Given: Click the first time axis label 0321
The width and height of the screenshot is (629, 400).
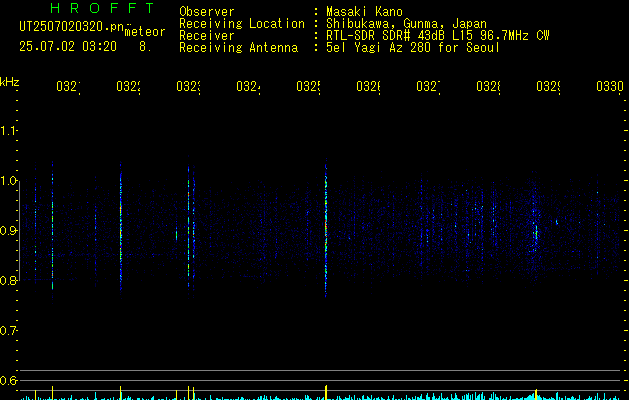Looking at the screenshot, I should (68, 87).
